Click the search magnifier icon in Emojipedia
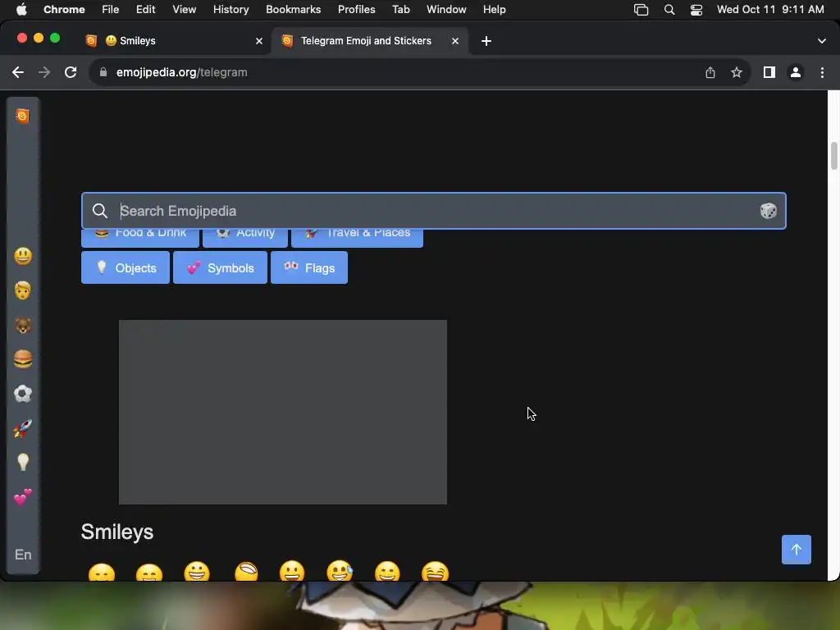Screen dimensions: 840x630 99,211
